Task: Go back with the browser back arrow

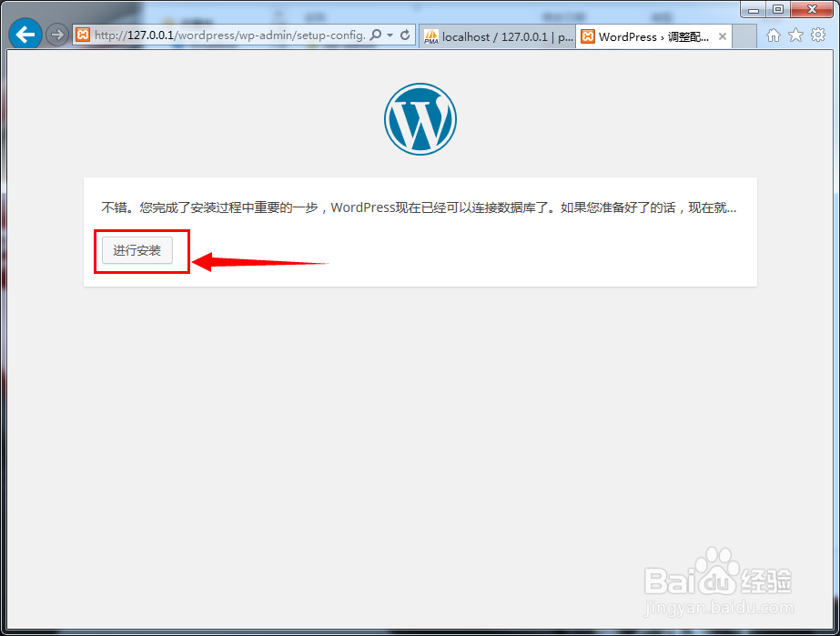Action: 25,35
